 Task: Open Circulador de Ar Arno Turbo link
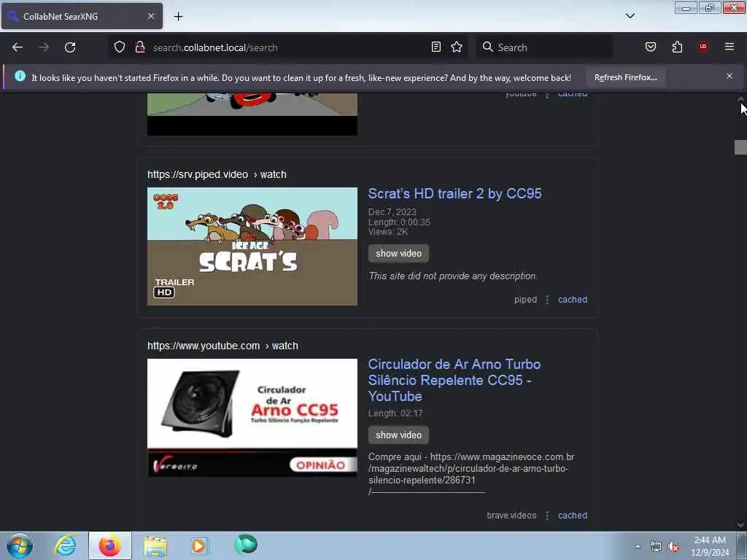tap(454, 380)
